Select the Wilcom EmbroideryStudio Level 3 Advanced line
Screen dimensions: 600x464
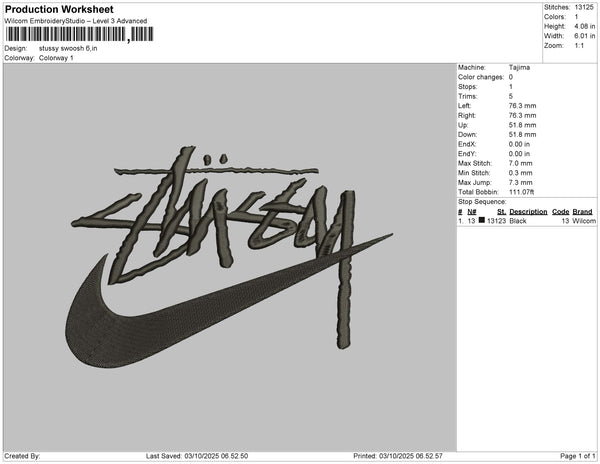(x=76, y=21)
